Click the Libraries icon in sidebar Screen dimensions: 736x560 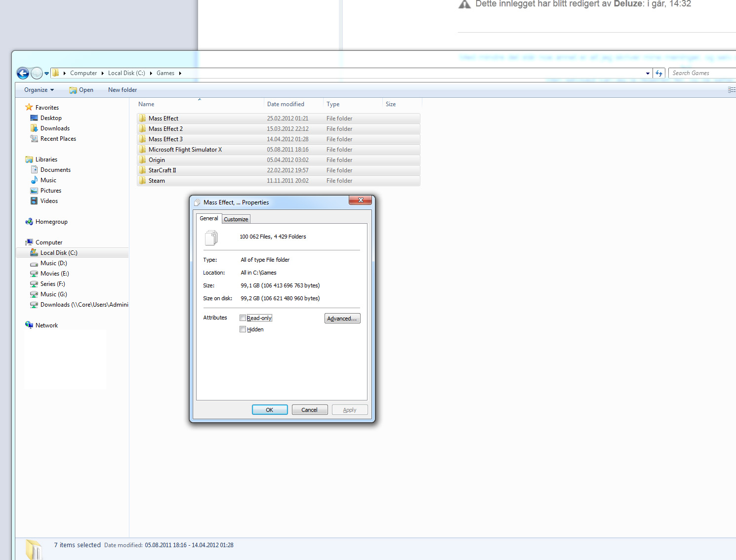click(29, 160)
